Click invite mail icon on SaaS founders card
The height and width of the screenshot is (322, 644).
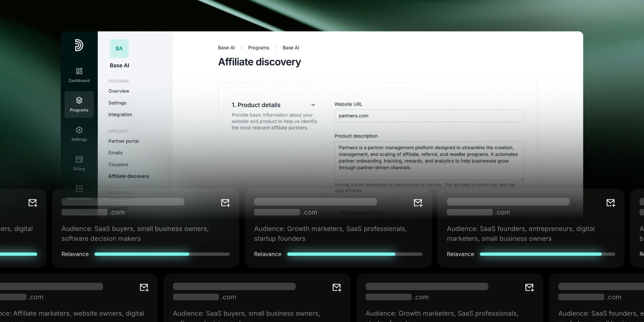pyautogui.click(x=611, y=203)
